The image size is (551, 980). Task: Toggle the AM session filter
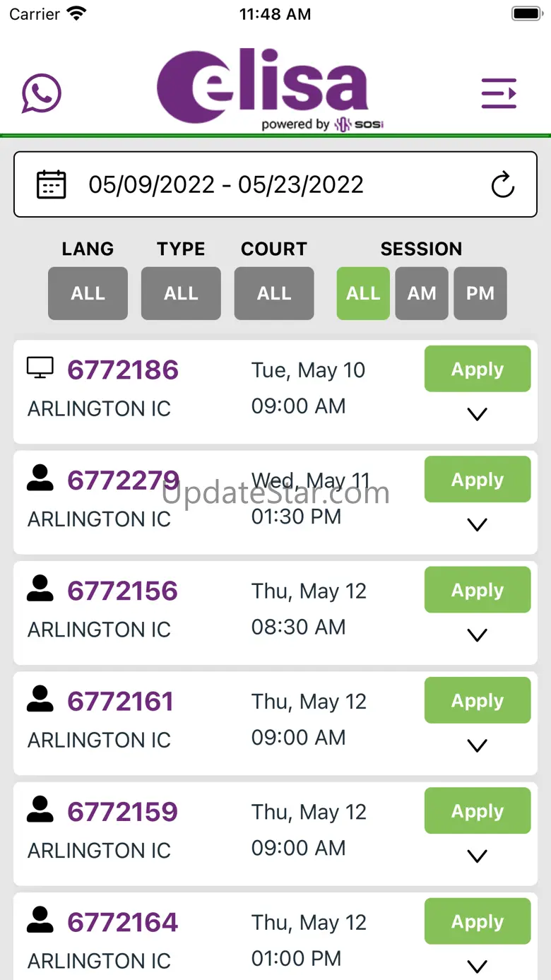click(422, 293)
